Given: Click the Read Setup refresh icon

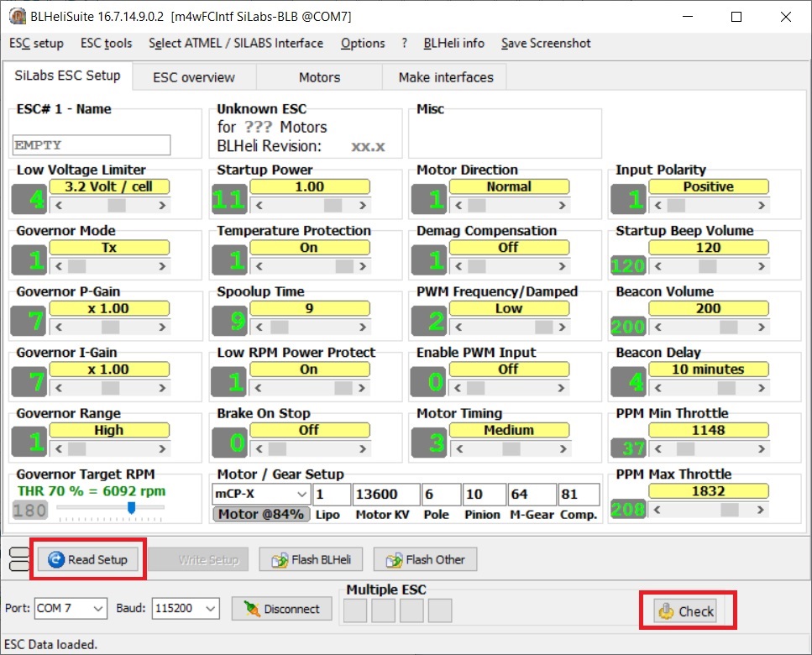Looking at the screenshot, I should point(56,559).
